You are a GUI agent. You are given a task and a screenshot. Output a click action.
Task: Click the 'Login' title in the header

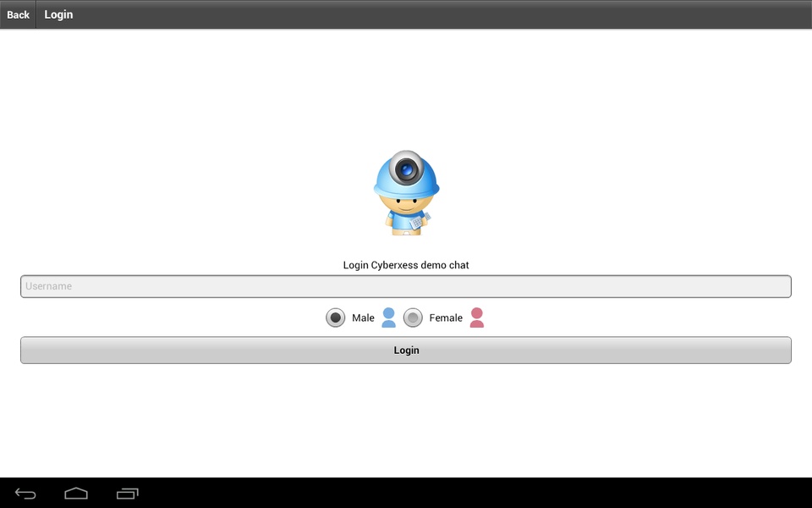58,14
